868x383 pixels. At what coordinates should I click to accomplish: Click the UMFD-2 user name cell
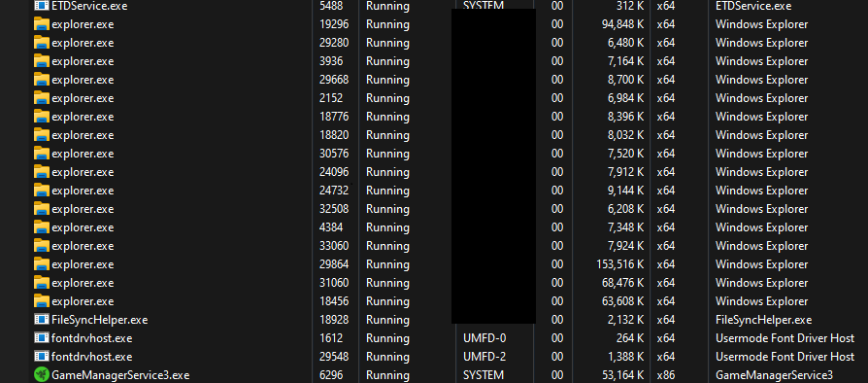pyautogui.click(x=484, y=357)
